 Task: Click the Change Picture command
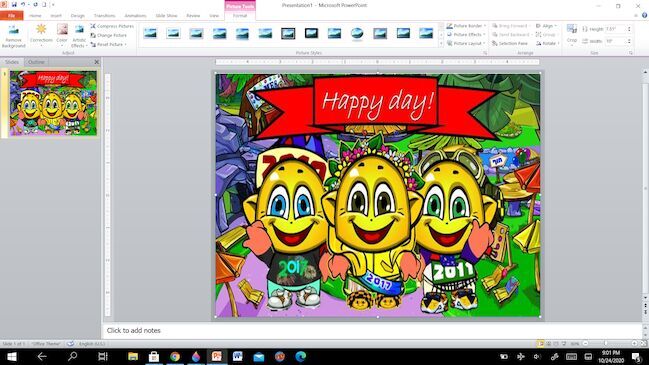[x=109, y=35]
